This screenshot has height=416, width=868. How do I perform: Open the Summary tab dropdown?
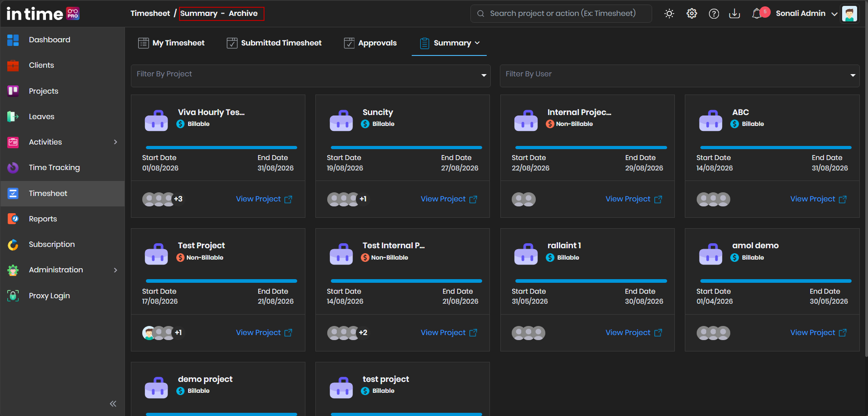click(x=449, y=43)
